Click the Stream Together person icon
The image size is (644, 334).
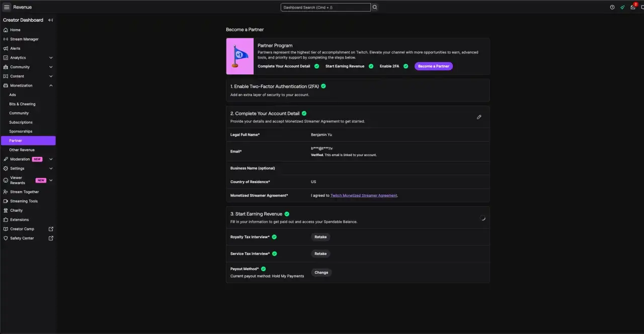(6, 192)
